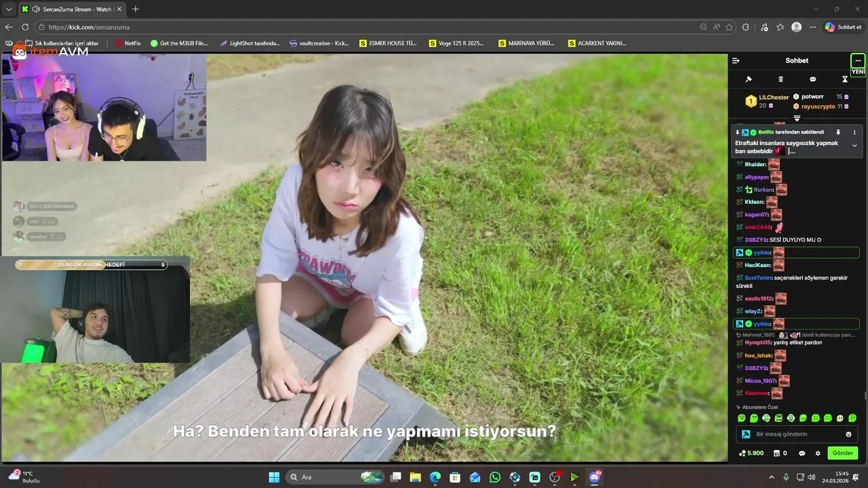
Task: Open chat settings gear icon
Action: [x=818, y=453]
